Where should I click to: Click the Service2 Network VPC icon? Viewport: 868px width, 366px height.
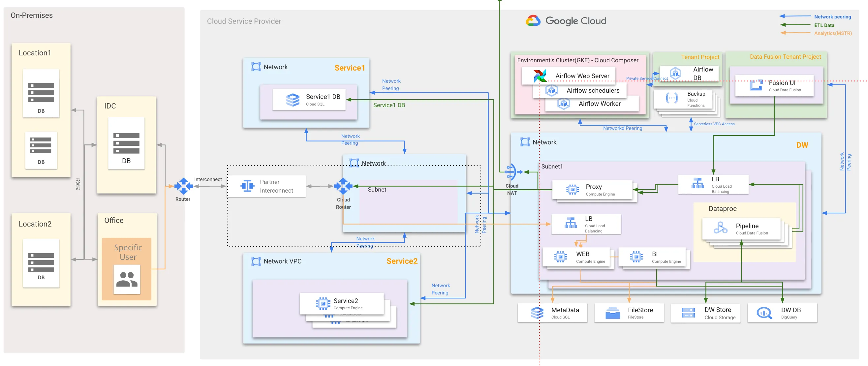tap(256, 261)
